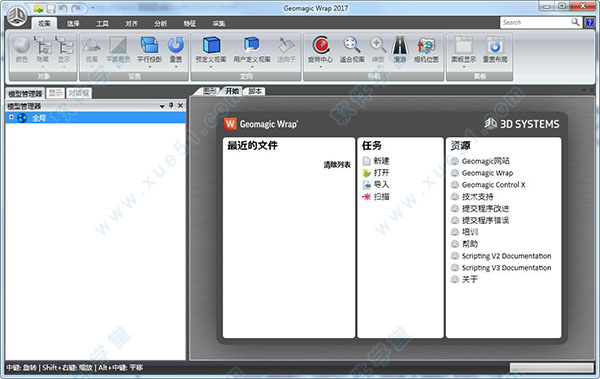Viewport: 600px width, 379px height.
Task: Activate the 漫游 road-shaped walkthrough tool
Action: point(400,49)
